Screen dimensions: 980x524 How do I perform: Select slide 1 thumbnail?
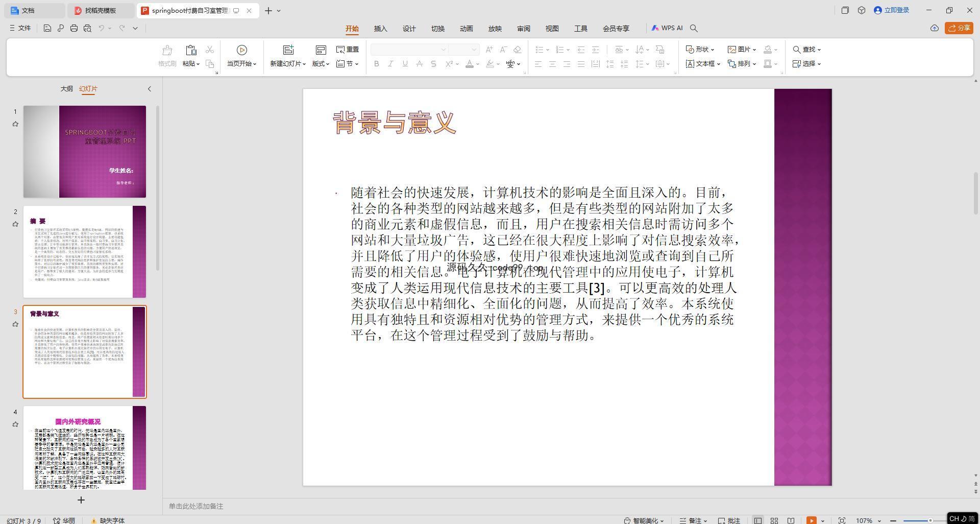coord(85,152)
